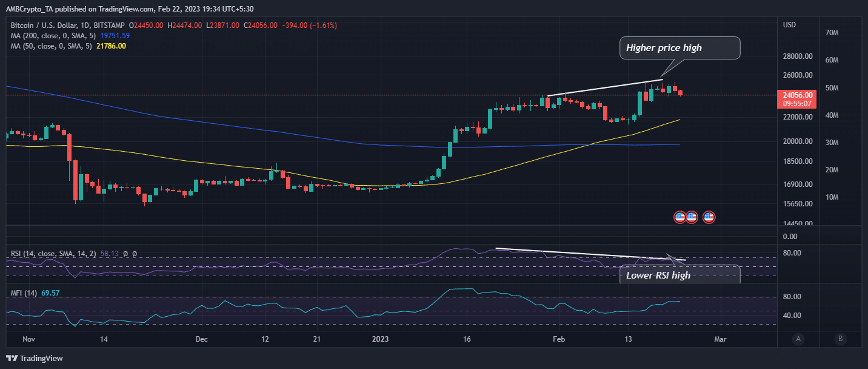Image resolution: width=868 pixels, height=369 pixels.
Task: Click the USD label atop the price scale
Action: (x=789, y=24)
